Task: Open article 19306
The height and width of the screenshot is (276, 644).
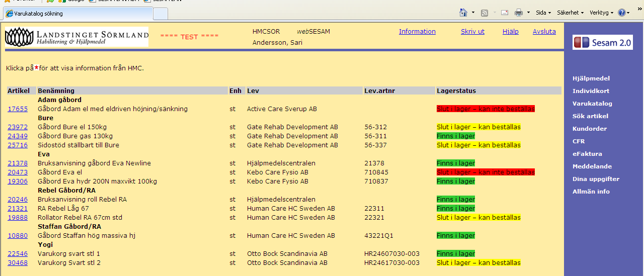Action: (18, 181)
